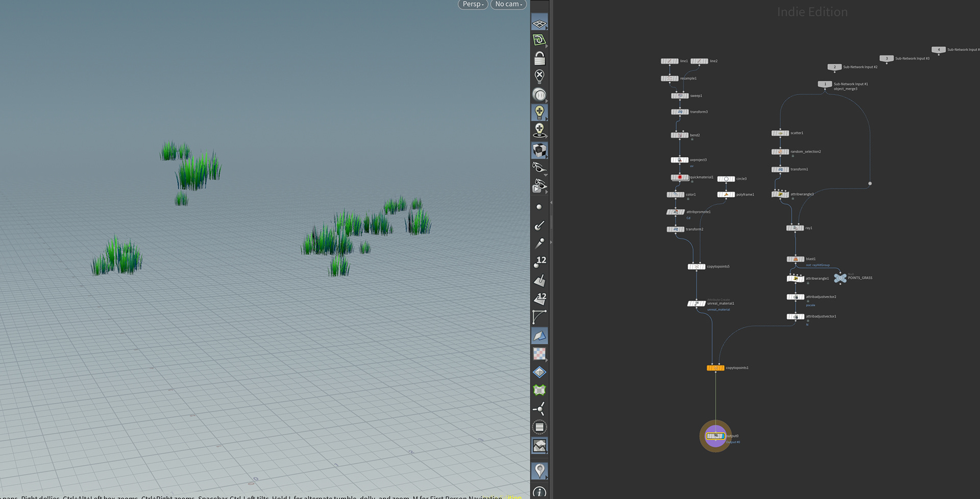
Task: Select the circle3 node
Action: coord(726,179)
